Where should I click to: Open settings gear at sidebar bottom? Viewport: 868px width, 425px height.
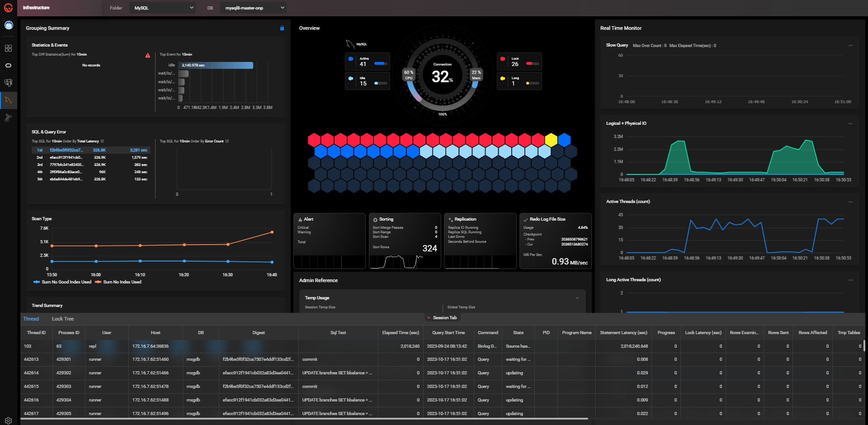[x=8, y=420]
